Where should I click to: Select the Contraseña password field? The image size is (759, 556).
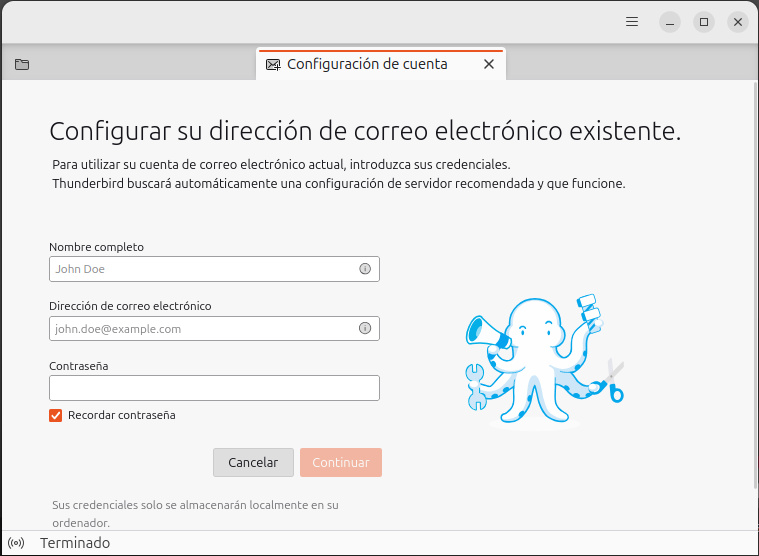214,388
